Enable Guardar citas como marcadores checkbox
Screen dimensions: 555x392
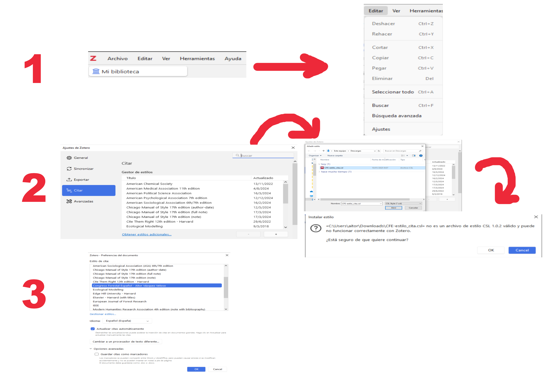click(x=97, y=354)
